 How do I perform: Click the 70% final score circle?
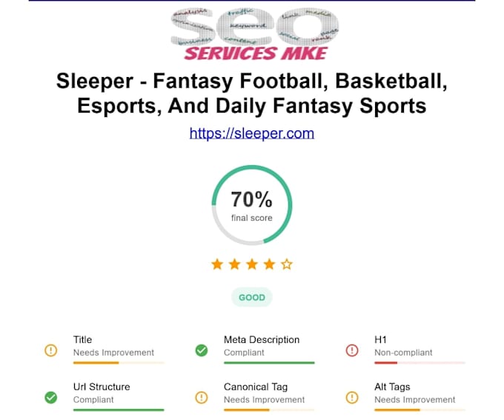click(252, 205)
